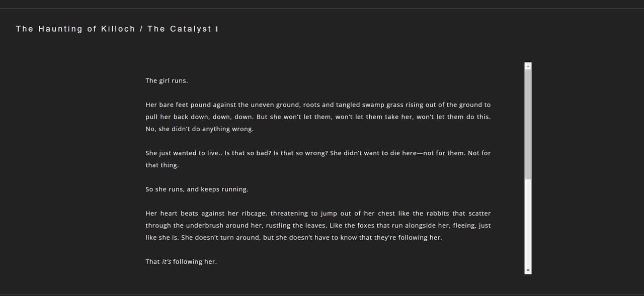644x296 pixels.
Task: Click the paragraph 'The girl runs.'
Action: [x=167, y=81]
